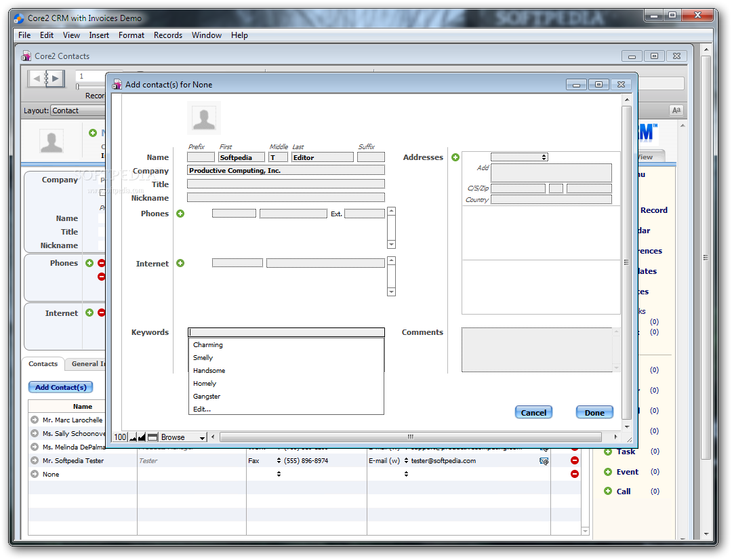
Task: Open the Window menu
Action: (206, 35)
